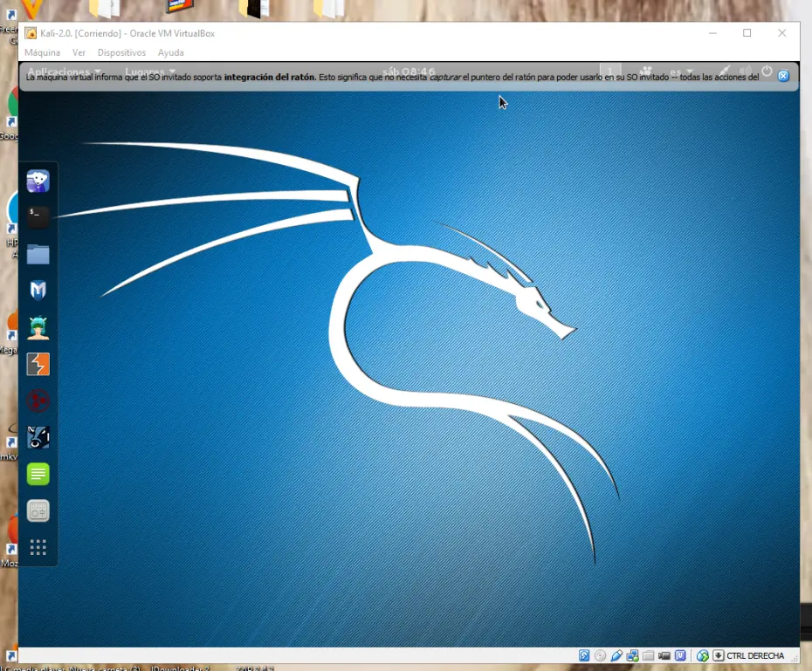Click the CTRL DERECHA host key label
This screenshot has height=671, width=812.
(755, 655)
